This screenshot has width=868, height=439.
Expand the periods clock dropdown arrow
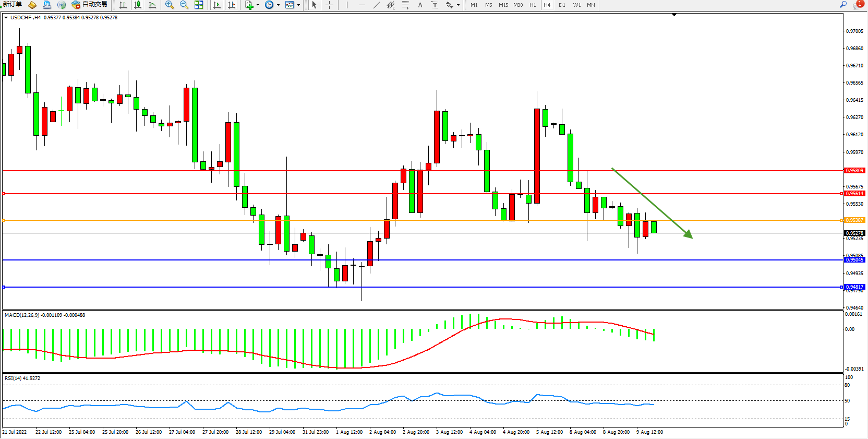[x=278, y=5]
